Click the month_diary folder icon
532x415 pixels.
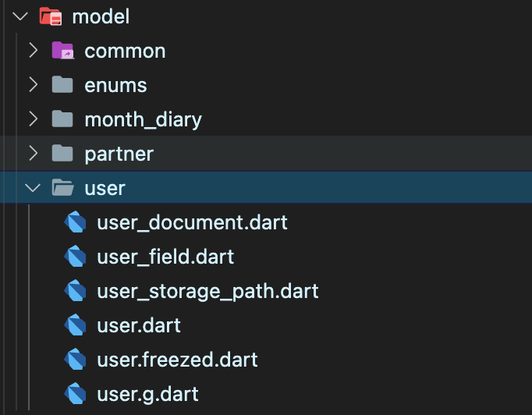(x=62, y=119)
